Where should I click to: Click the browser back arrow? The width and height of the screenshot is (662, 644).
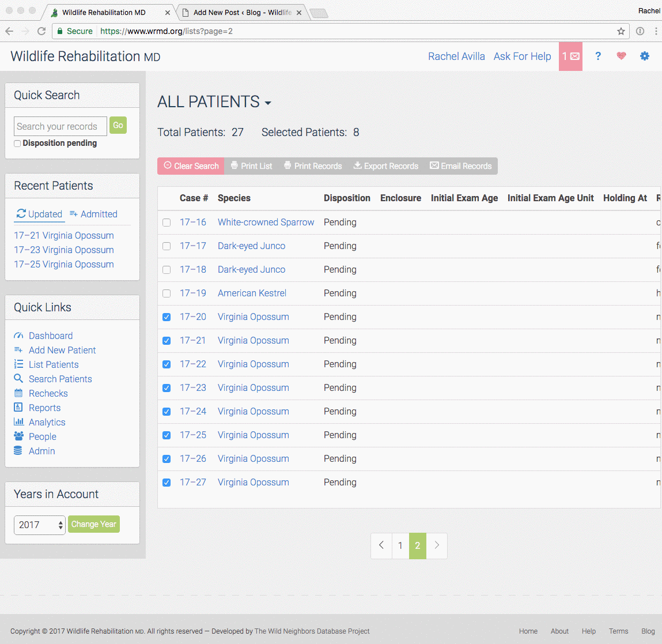pos(9,31)
